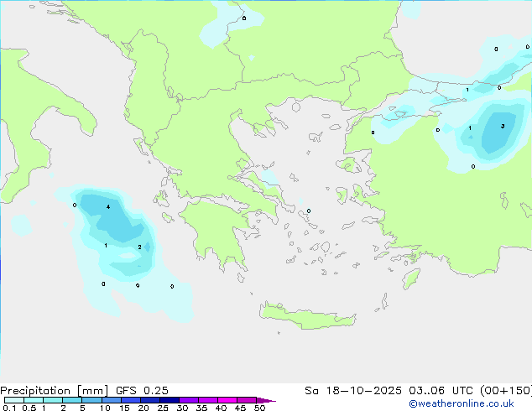Click the weatheronline.co.uk copyright link
This screenshot has height=411, width=532.
click(462, 403)
